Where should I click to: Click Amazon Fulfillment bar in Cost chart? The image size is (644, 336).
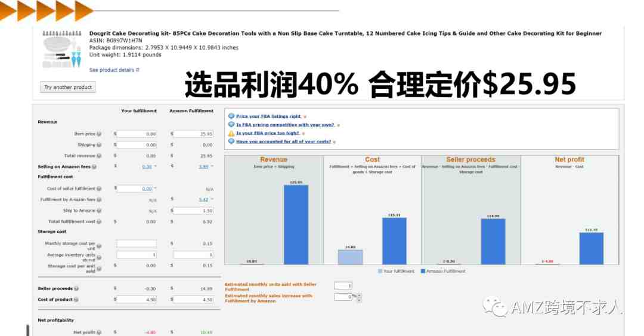(x=394, y=241)
